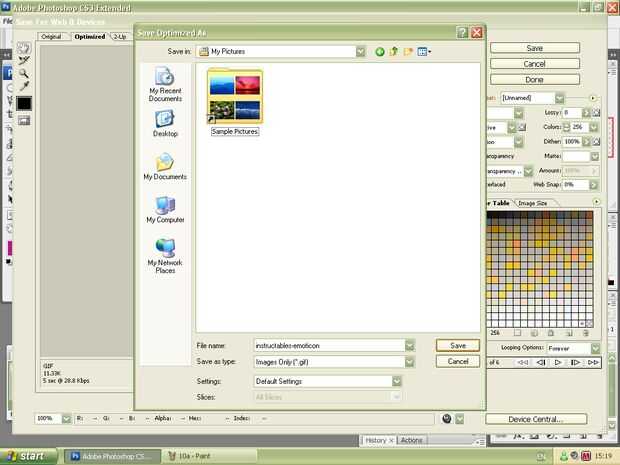Click Save in the Save Optimized dialog
The height and width of the screenshot is (465, 620).
pyautogui.click(x=458, y=346)
